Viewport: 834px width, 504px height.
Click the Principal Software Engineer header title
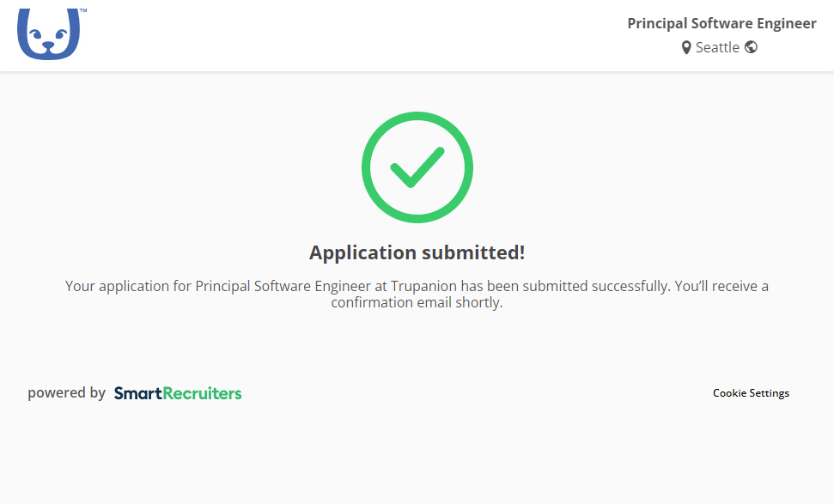(x=721, y=23)
